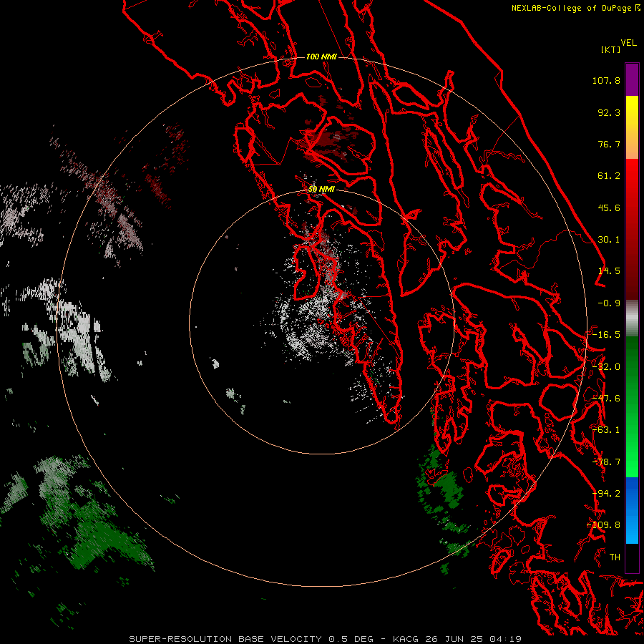Click the 100 NMI range ring label

coord(321,57)
